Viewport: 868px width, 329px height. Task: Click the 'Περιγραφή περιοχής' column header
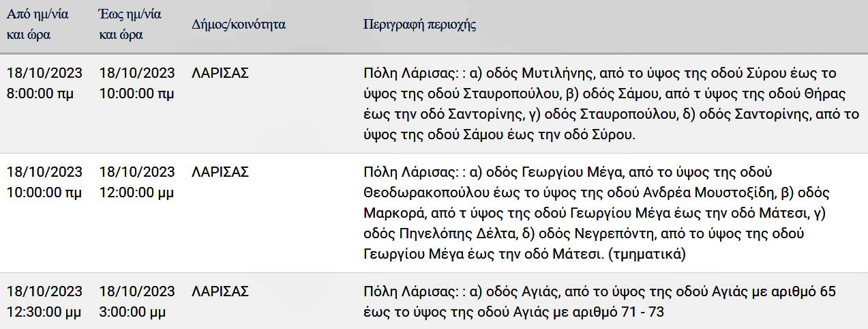[420, 25]
